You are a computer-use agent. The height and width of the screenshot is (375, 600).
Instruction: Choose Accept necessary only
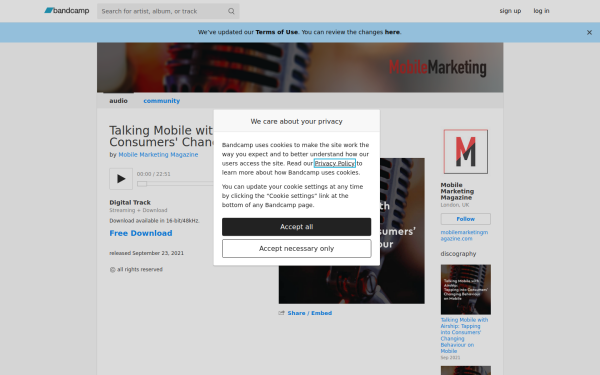coord(297,249)
